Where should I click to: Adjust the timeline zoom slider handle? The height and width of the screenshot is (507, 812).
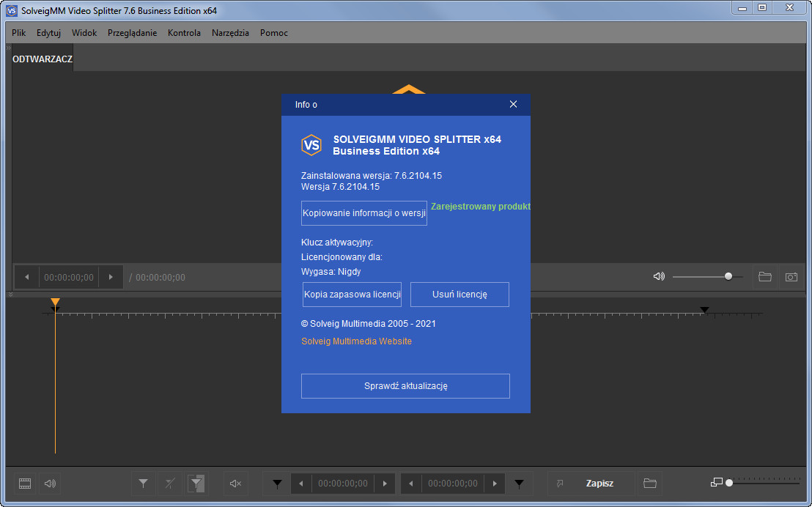(729, 483)
